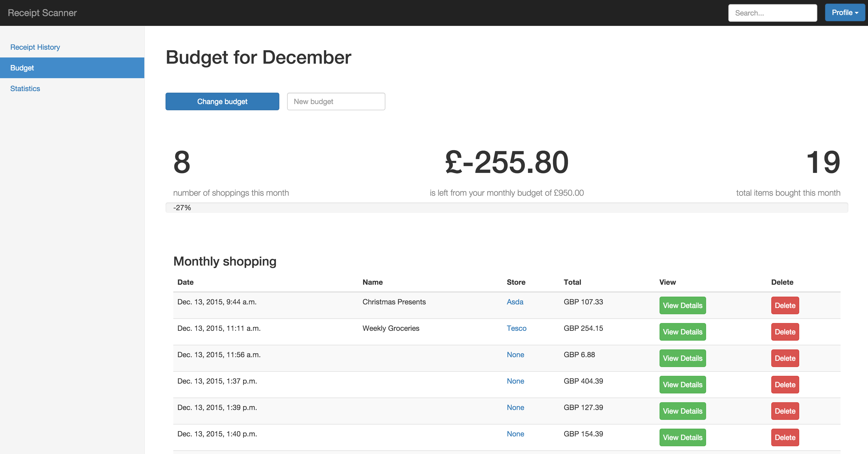Open the Asda store link
The width and height of the screenshot is (868, 454).
pyautogui.click(x=514, y=302)
